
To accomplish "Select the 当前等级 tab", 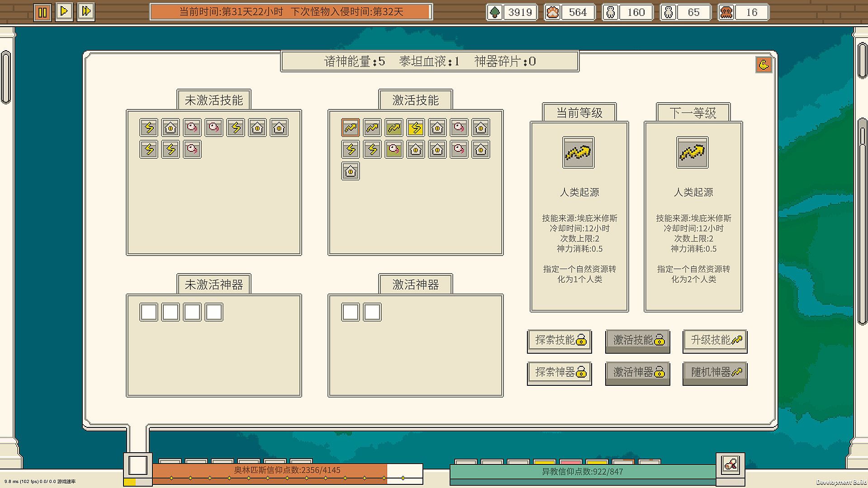I will point(579,113).
